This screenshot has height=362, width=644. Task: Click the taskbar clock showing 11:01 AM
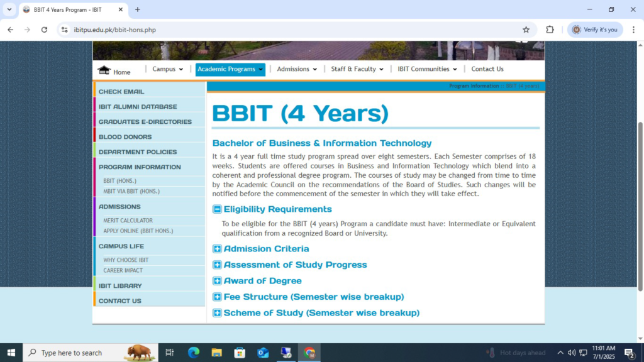pyautogui.click(x=603, y=353)
